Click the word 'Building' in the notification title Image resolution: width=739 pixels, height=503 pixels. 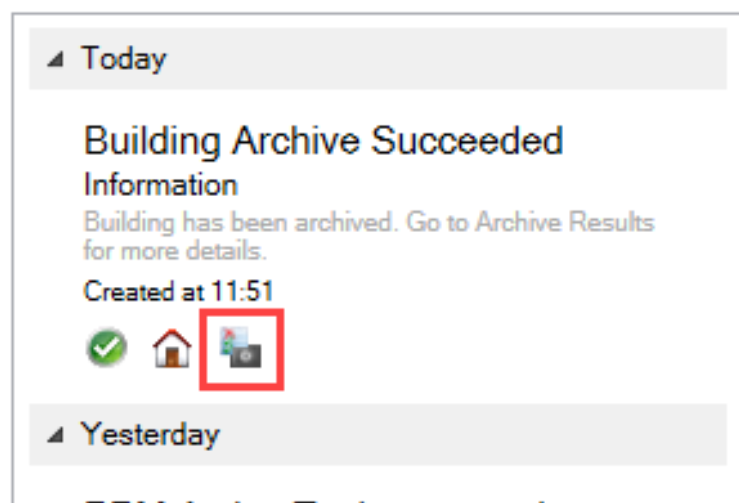[x=153, y=141]
